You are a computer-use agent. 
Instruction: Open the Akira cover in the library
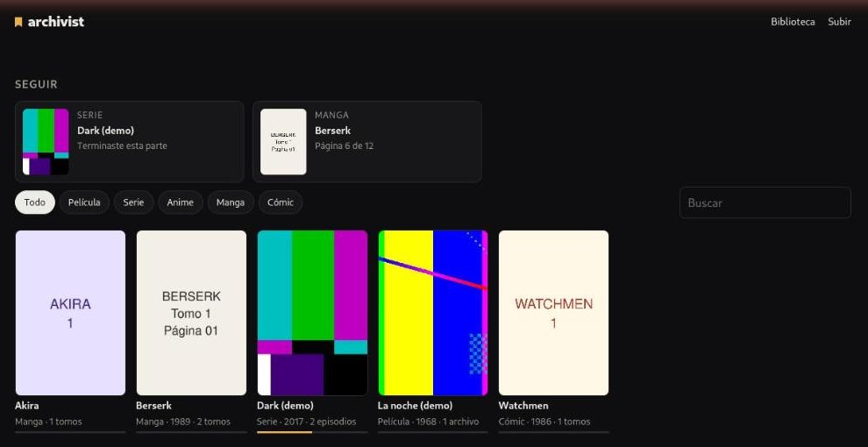pos(70,313)
